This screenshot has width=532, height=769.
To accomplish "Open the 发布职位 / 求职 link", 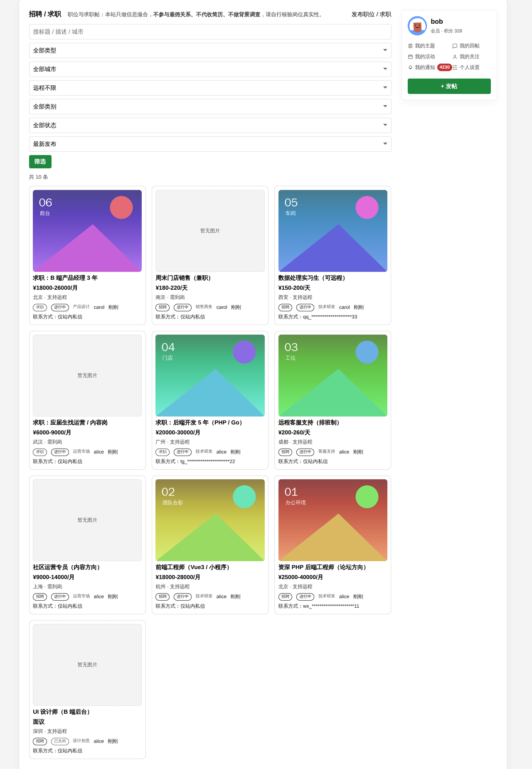I will [371, 14].
